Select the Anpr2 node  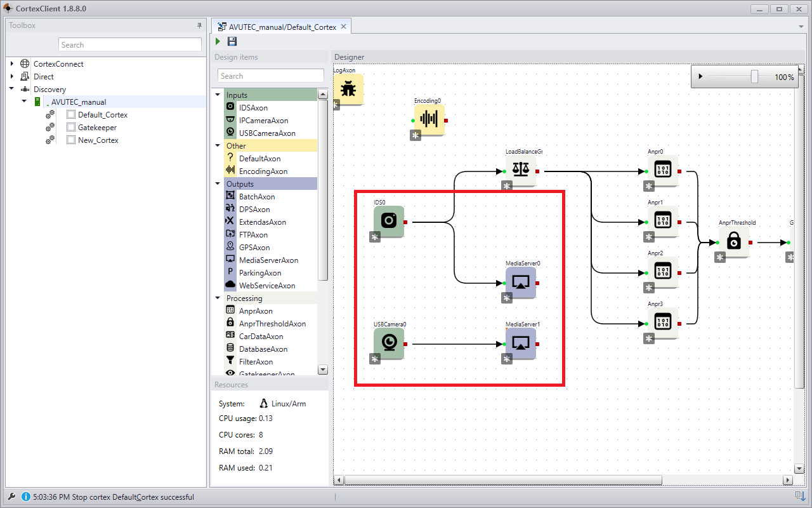point(663,272)
